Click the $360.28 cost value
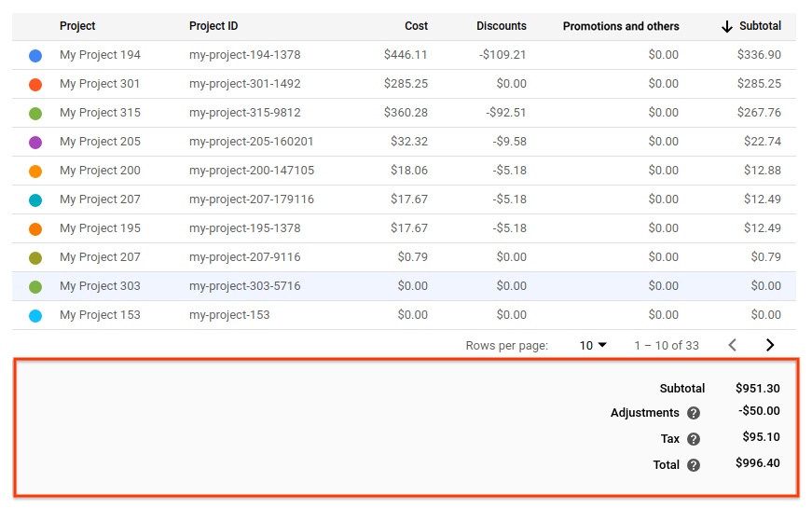 point(406,113)
